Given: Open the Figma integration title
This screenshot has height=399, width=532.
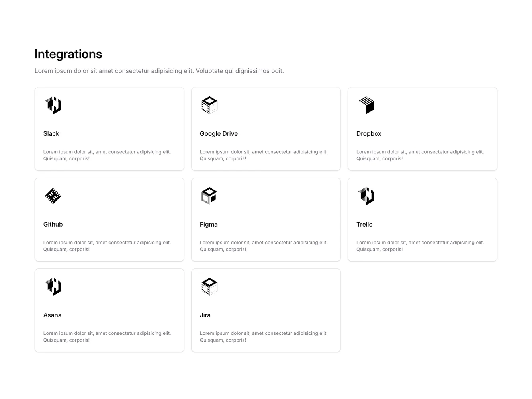Looking at the screenshot, I should tap(209, 225).
